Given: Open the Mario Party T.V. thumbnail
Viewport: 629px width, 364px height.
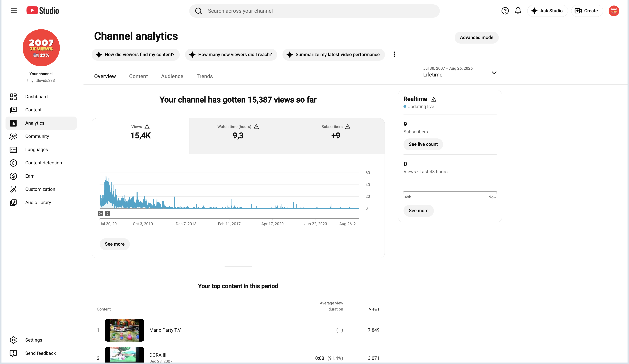Looking at the screenshot, I should click(x=124, y=330).
